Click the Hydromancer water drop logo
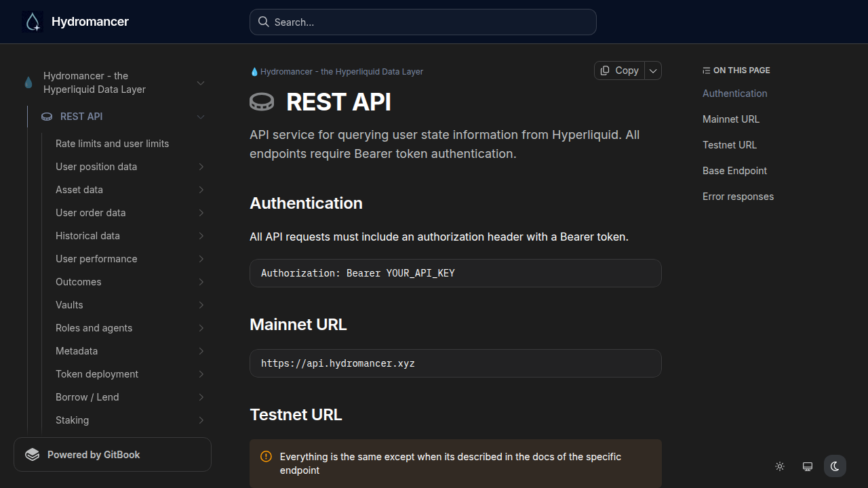868x488 pixels. [33, 22]
